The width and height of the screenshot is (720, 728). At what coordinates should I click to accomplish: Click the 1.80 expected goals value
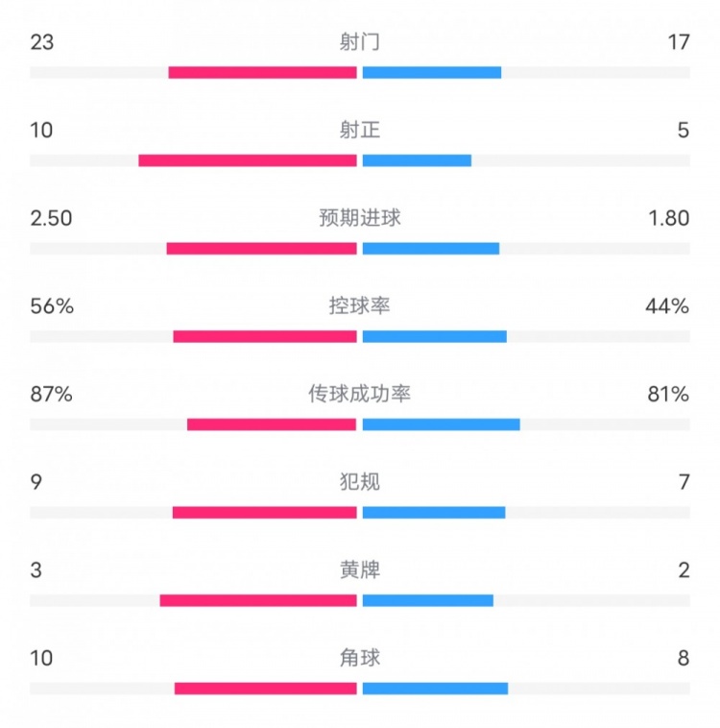point(668,218)
